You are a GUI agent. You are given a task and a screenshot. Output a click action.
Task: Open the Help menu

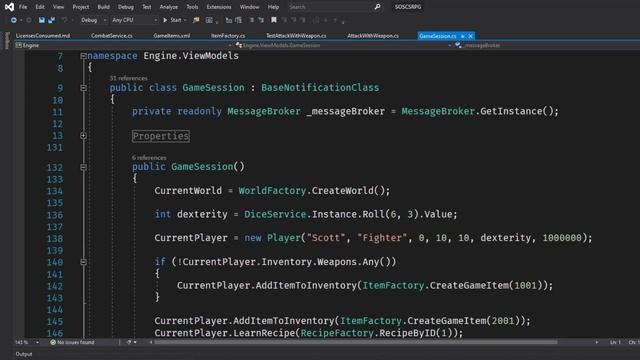pos(273,7)
